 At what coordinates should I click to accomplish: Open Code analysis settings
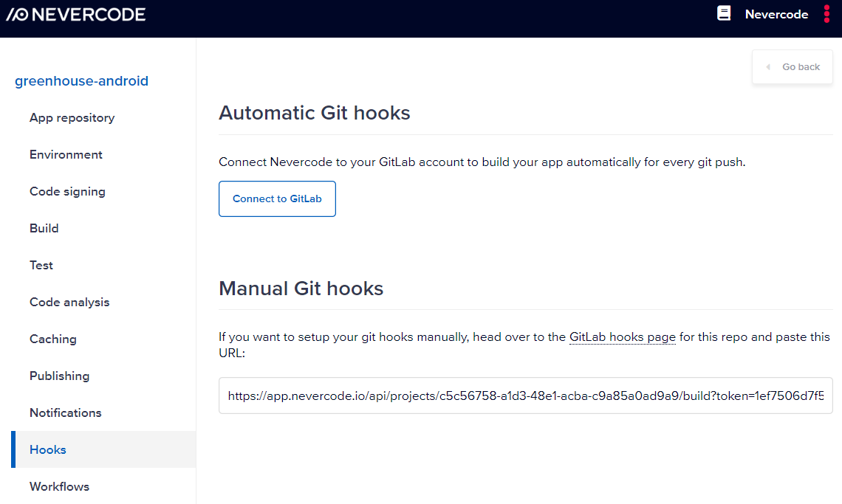[x=69, y=303]
